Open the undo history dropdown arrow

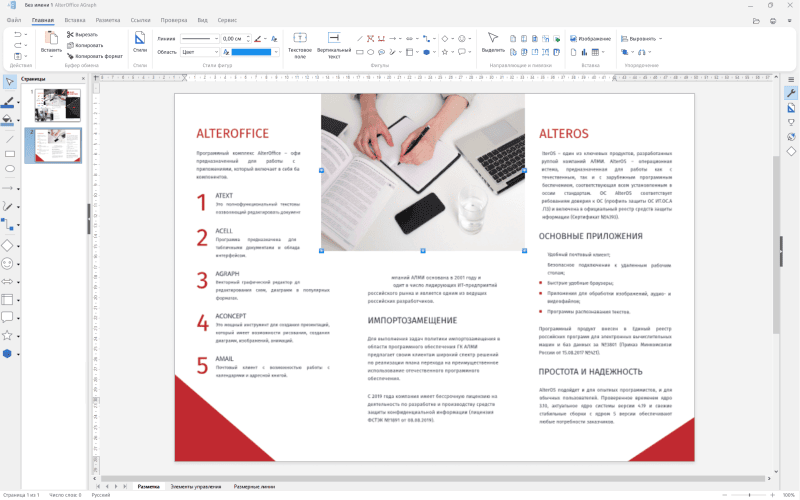(x=26, y=35)
